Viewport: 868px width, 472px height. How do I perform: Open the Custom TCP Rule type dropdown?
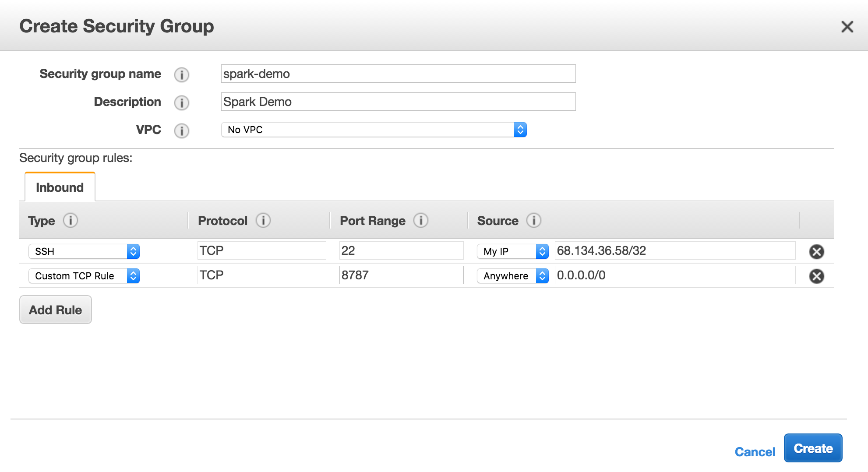tap(84, 276)
